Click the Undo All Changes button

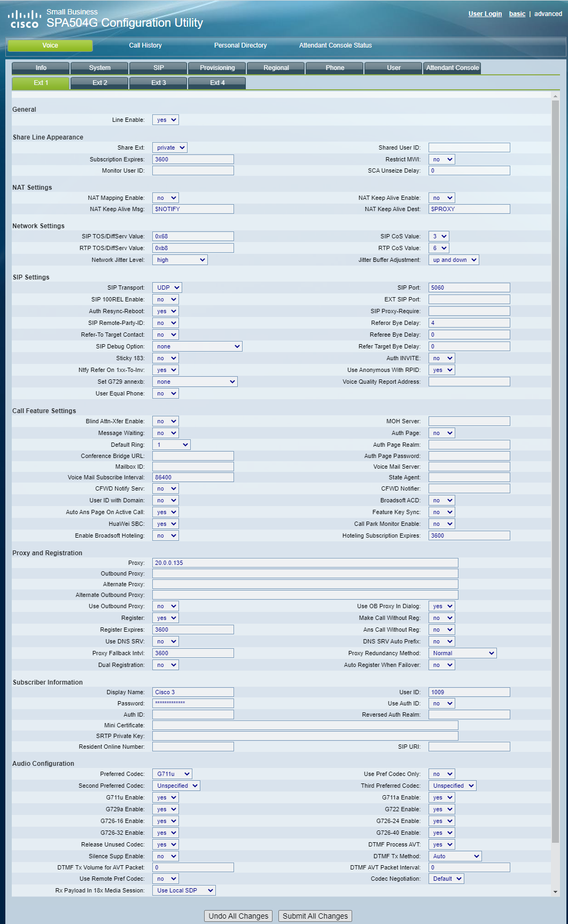click(x=238, y=916)
